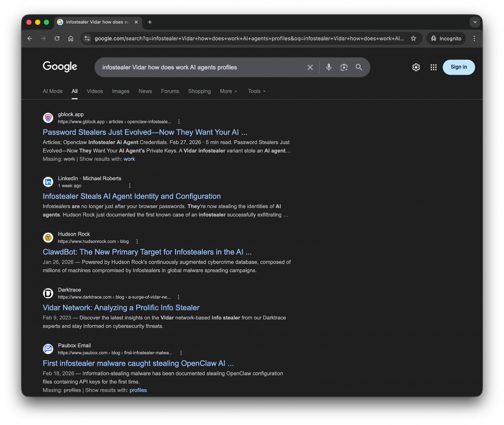Image resolution: width=504 pixels, height=425 pixels.
Task: Click the hudsonrock.com breadcrumb URL
Action: [93, 242]
